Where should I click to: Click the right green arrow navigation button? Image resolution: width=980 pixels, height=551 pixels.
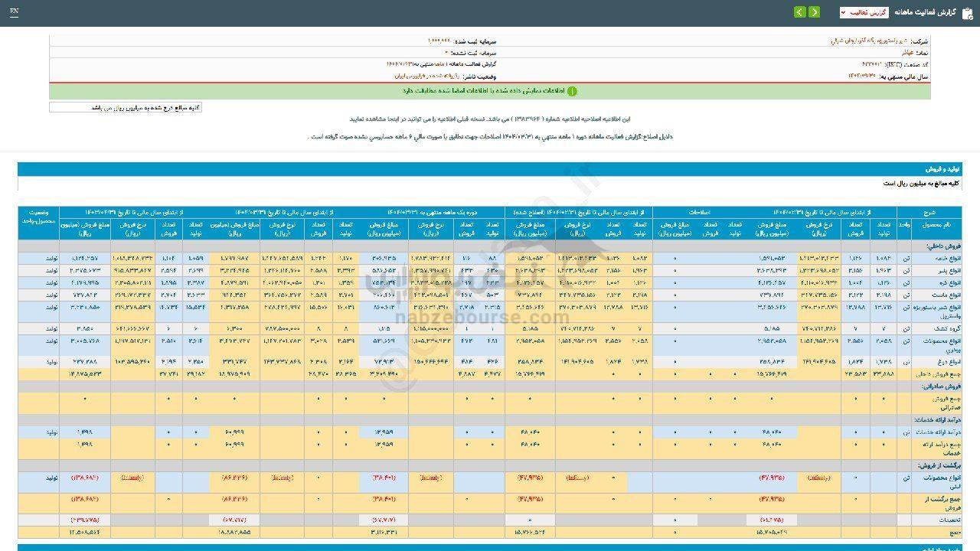814,12
